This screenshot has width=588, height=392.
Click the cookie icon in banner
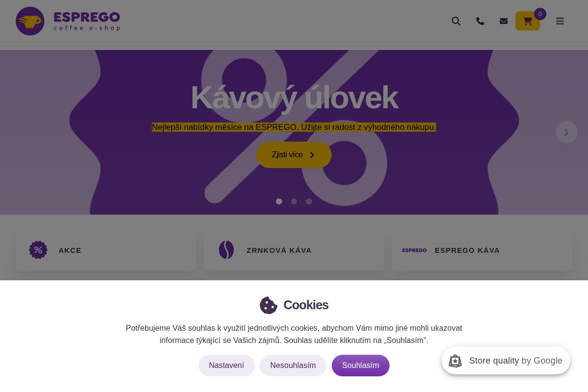click(x=269, y=305)
